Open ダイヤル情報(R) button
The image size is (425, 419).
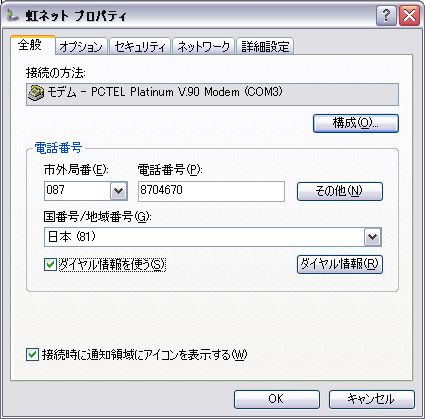coord(340,265)
